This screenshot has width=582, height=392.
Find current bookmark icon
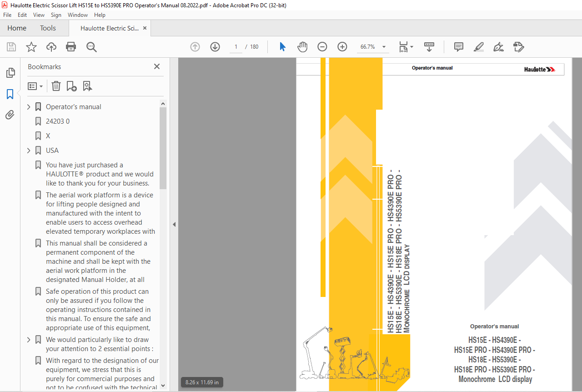87,86
